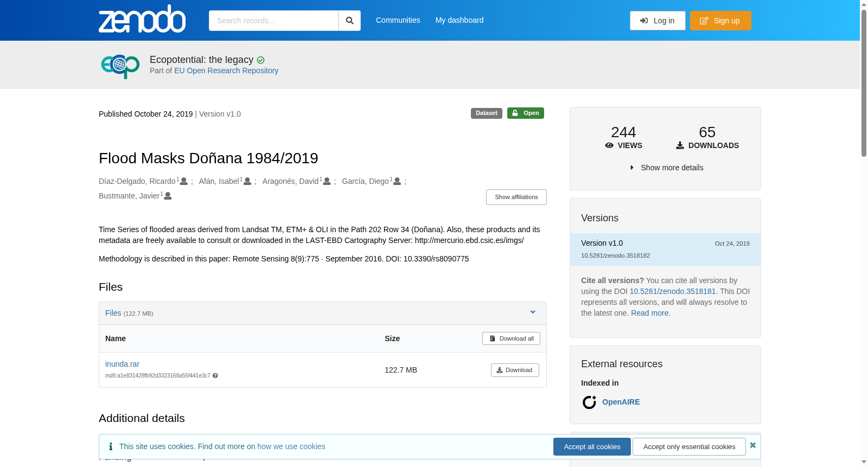Dismiss the cookie banner with X

(x=752, y=445)
